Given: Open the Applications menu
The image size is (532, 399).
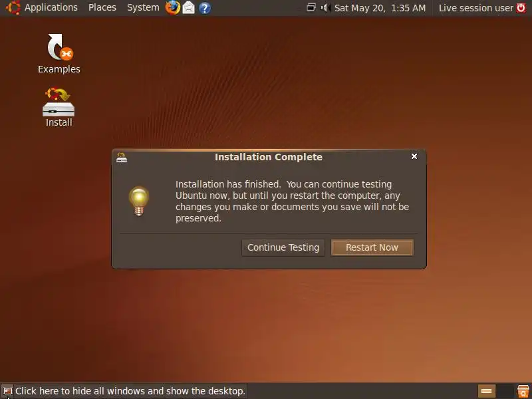Looking at the screenshot, I should [x=51, y=7].
